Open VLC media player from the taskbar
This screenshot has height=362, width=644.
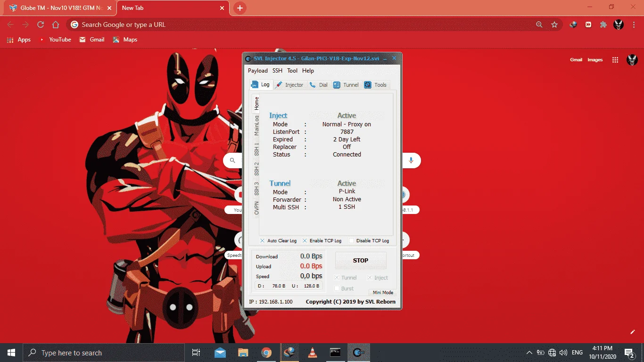(312, 353)
